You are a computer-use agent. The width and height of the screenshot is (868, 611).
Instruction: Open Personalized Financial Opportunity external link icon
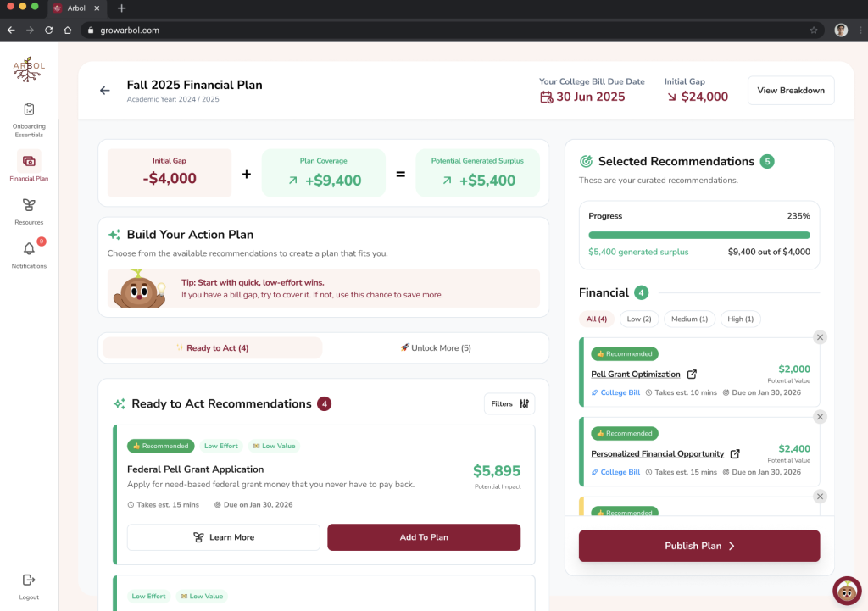[735, 454]
